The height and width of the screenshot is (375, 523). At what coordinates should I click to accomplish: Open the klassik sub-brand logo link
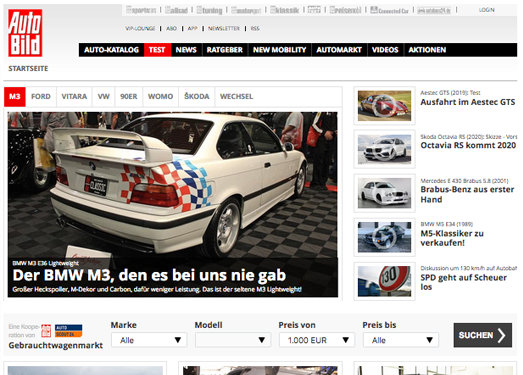pos(285,10)
